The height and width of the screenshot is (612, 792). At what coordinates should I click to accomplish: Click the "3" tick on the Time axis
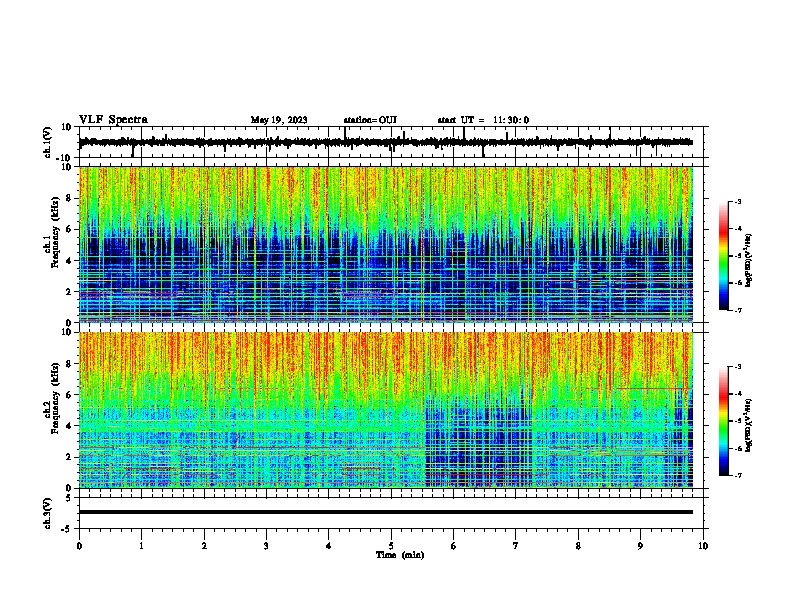coord(266,546)
